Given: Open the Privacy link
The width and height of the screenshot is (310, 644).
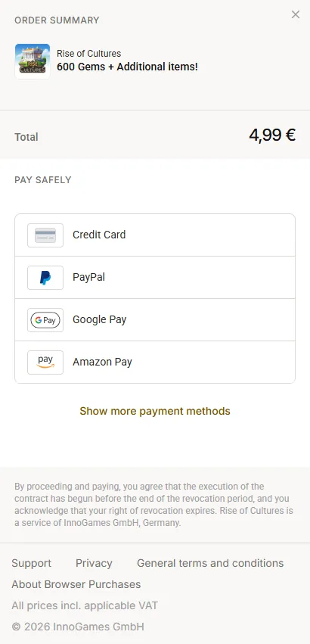Looking at the screenshot, I should pyautogui.click(x=94, y=563).
